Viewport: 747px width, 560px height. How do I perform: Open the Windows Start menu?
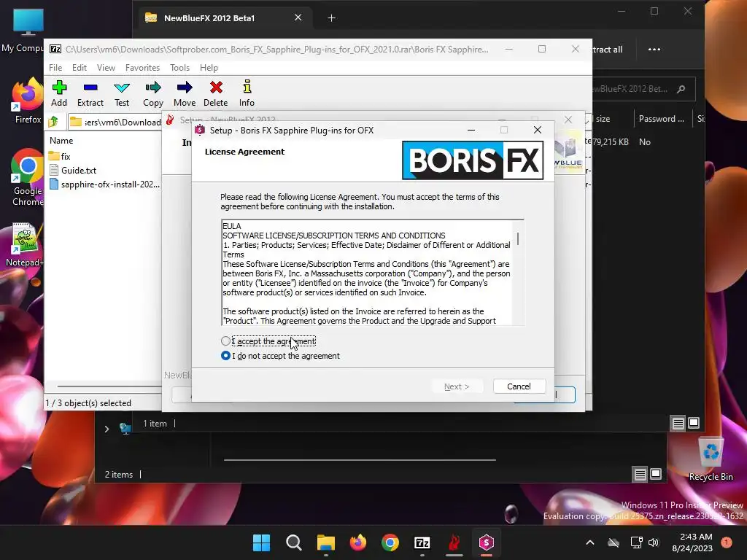click(x=261, y=542)
